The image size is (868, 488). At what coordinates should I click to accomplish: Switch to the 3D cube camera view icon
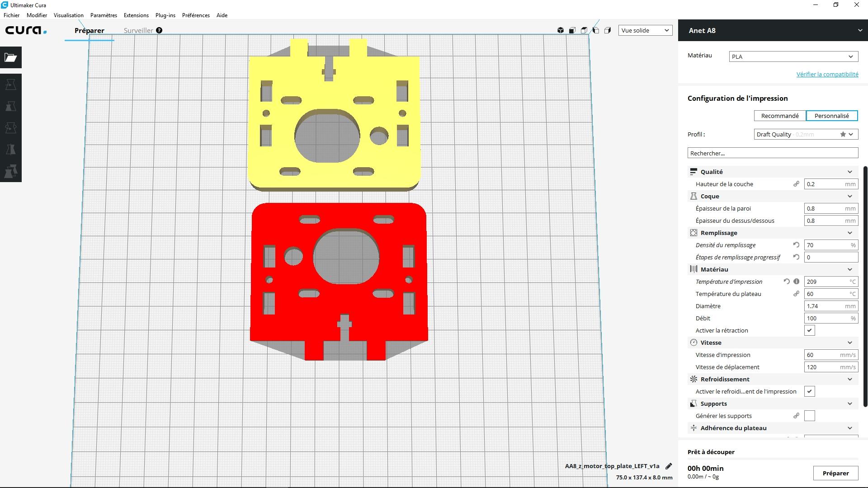coord(561,30)
